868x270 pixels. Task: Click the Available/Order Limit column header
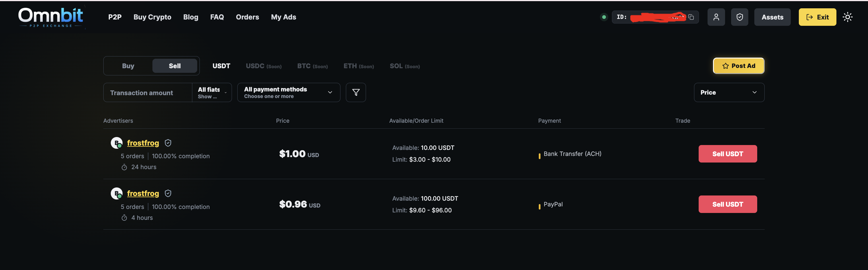click(416, 121)
